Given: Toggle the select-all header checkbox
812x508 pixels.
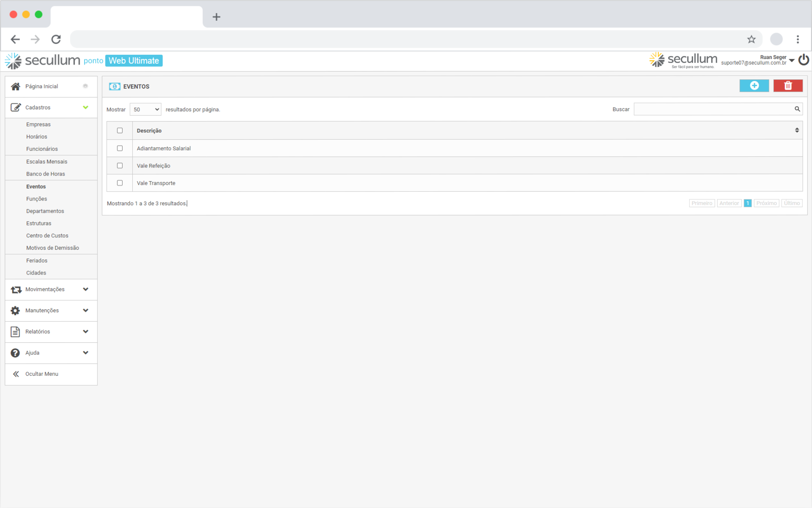Looking at the screenshot, I should click(x=120, y=130).
